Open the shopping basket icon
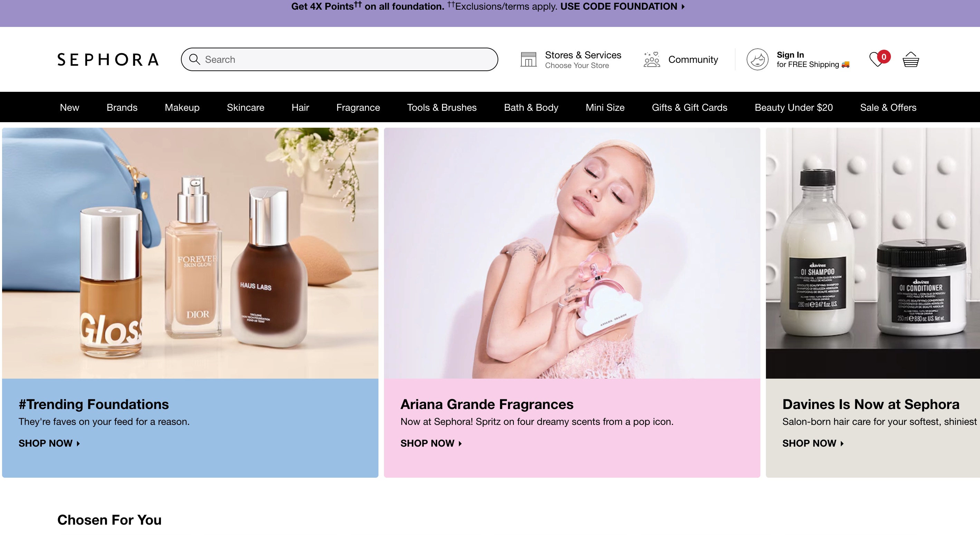This screenshot has width=980, height=535. [911, 59]
